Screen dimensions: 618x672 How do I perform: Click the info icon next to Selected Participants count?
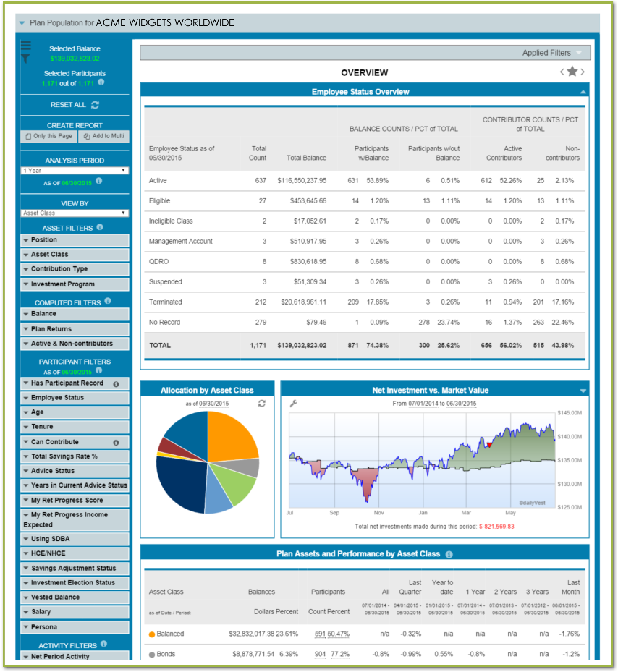101,81
